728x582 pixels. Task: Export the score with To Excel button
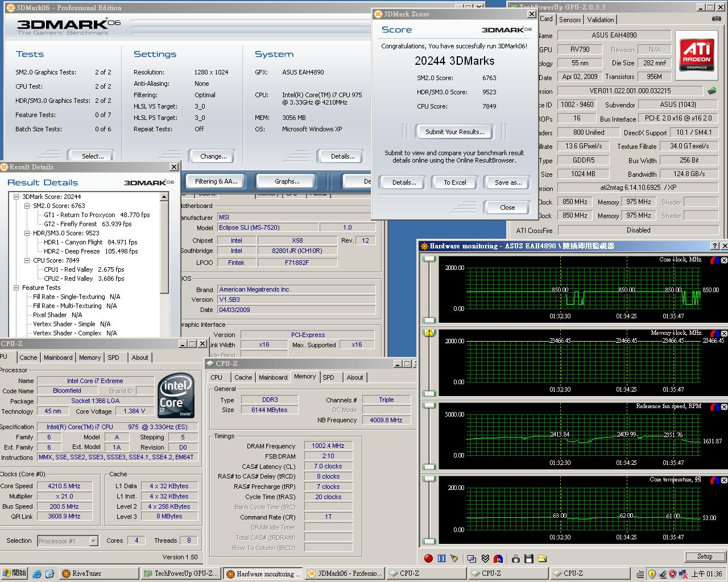(455, 182)
